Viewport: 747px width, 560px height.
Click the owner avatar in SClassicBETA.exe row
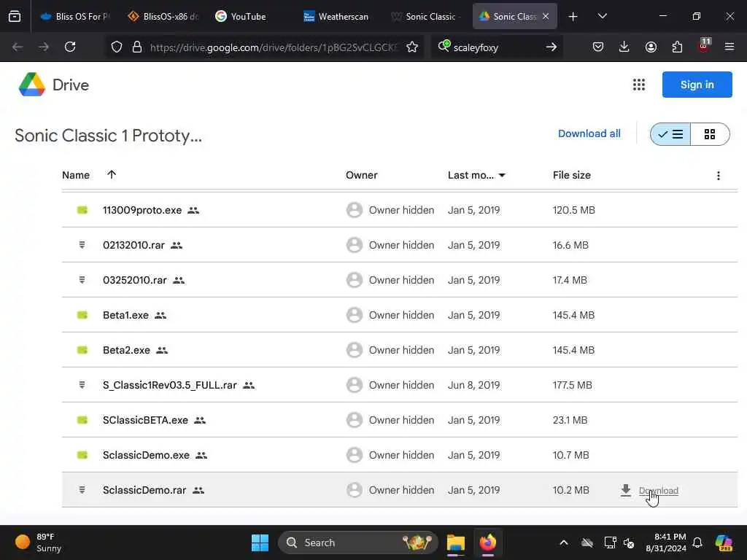point(354,420)
